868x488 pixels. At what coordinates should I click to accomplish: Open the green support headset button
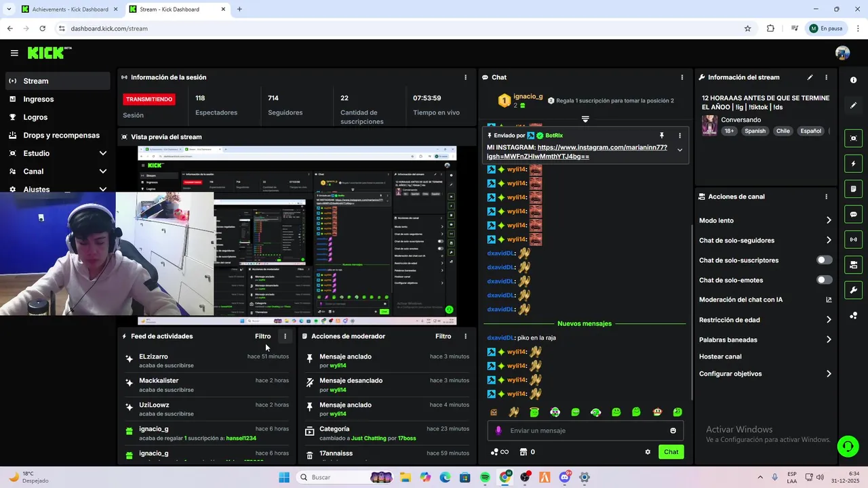848,446
